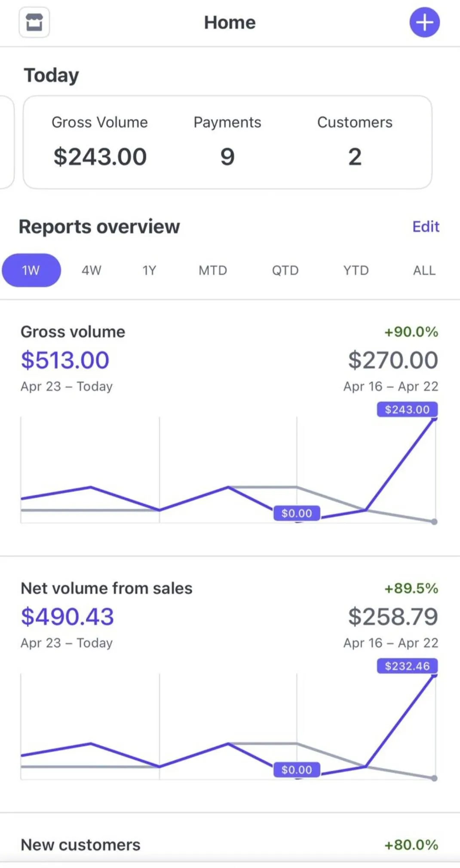This screenshot has height=868, width=460.
Task: Switch to the 4W time range
Action: pos(92,270)
